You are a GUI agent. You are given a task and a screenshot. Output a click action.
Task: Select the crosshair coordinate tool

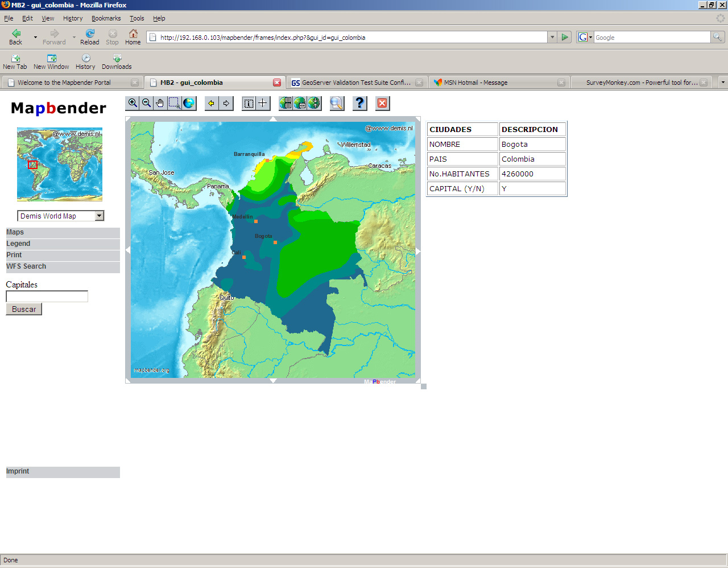(263, 103)
